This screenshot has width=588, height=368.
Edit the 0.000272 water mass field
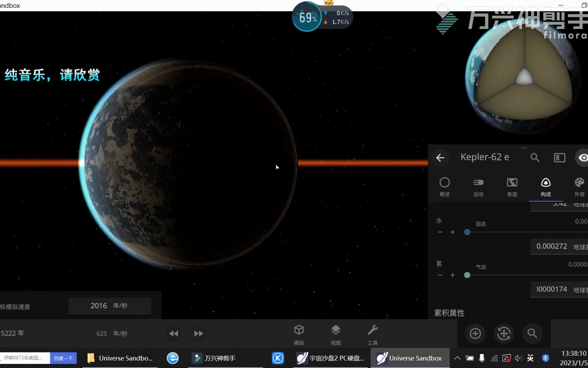559,246
